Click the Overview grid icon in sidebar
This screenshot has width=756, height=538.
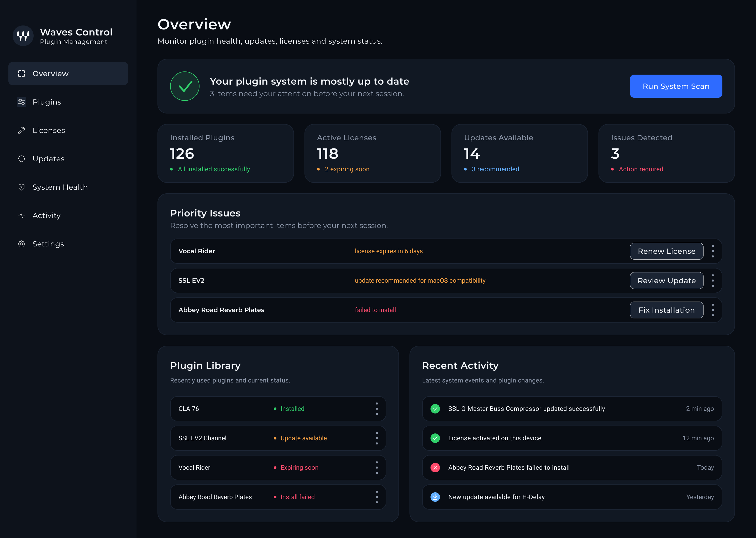pyautogui.click(x=22, y=74)
